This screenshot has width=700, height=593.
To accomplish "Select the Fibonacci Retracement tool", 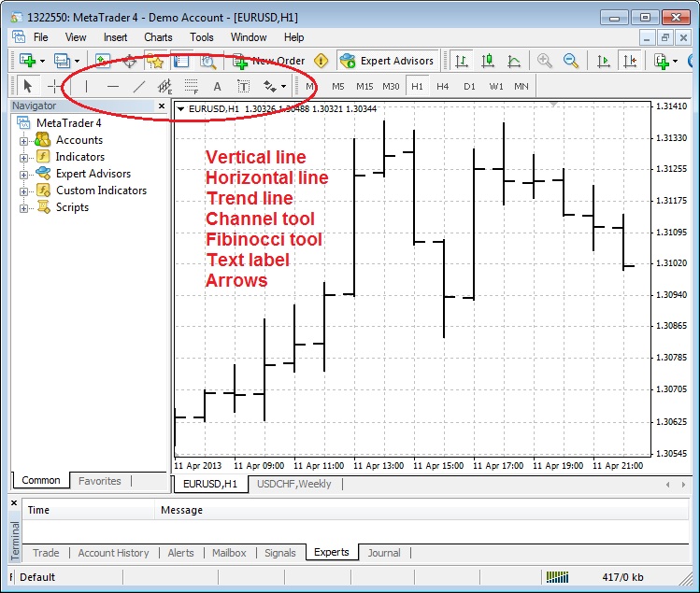I will coord(191,86).
